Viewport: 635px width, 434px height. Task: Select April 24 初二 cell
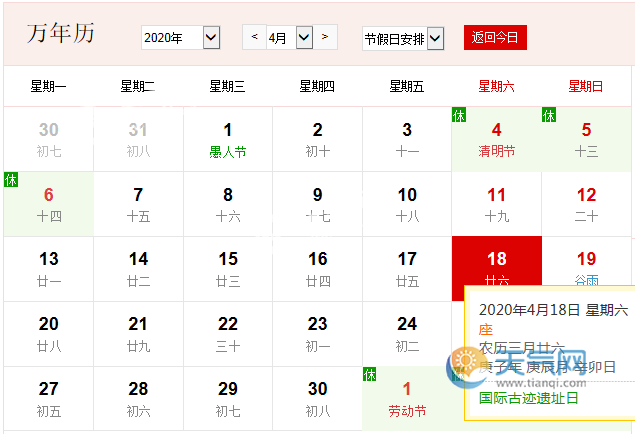click(x=407, y=334)
